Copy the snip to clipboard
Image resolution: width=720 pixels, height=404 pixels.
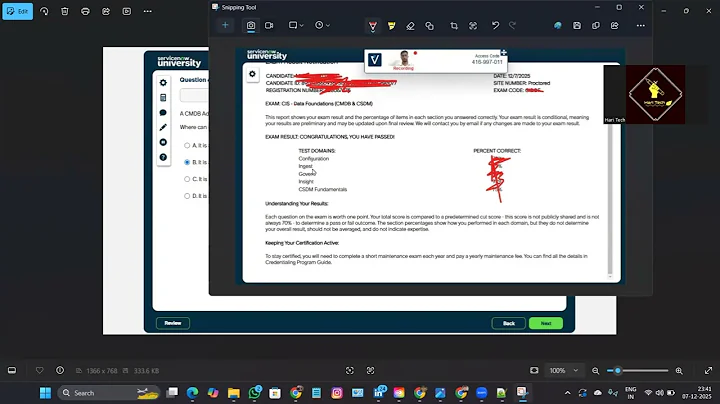(596, 26)
